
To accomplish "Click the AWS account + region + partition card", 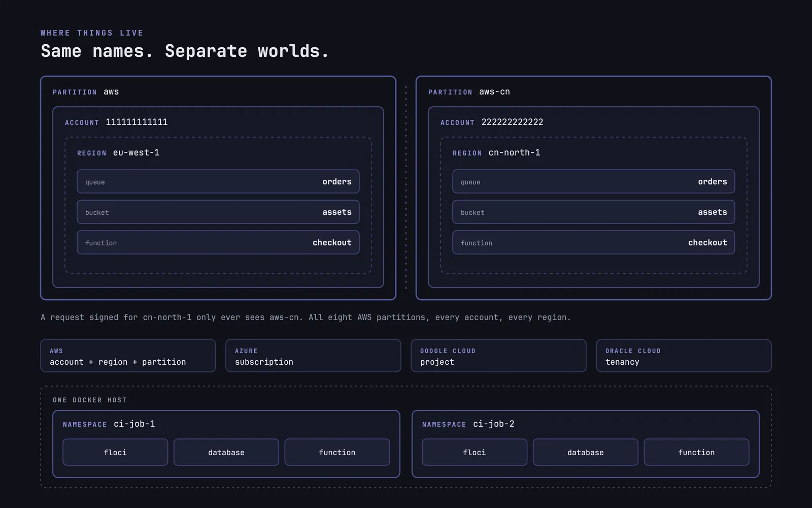I will pos(128,356).
